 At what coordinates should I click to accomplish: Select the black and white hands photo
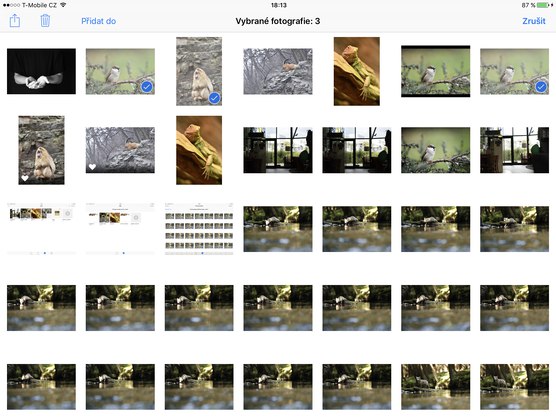[x=41, y=71]
